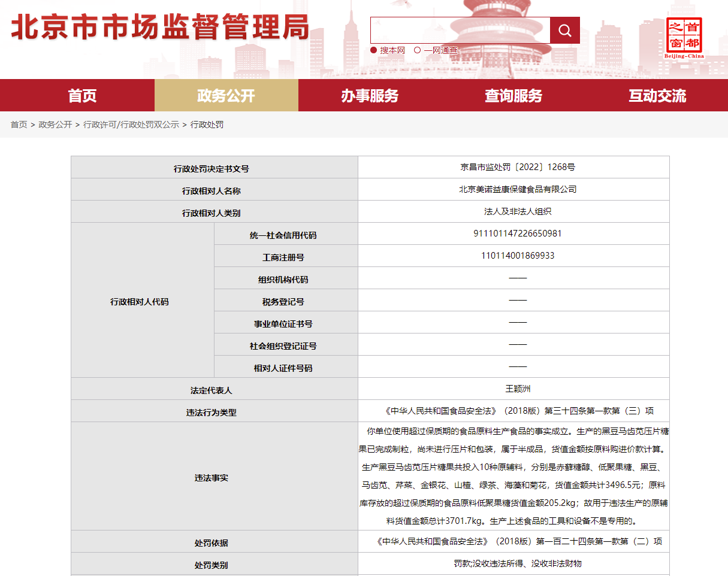Click the 北京市市场监督管理局 site title logo
The height and width of the screenshot is (576, 728).
(x=160, y=28)
